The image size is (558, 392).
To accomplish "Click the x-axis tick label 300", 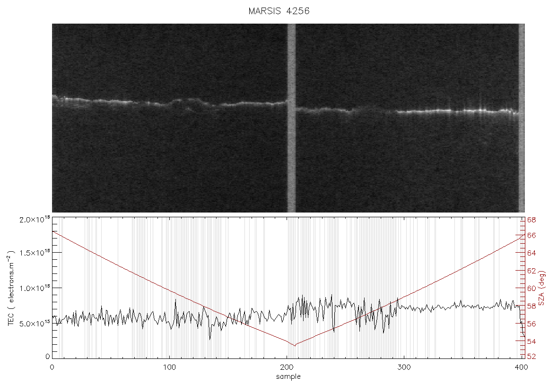I will (x=404, y=367).
